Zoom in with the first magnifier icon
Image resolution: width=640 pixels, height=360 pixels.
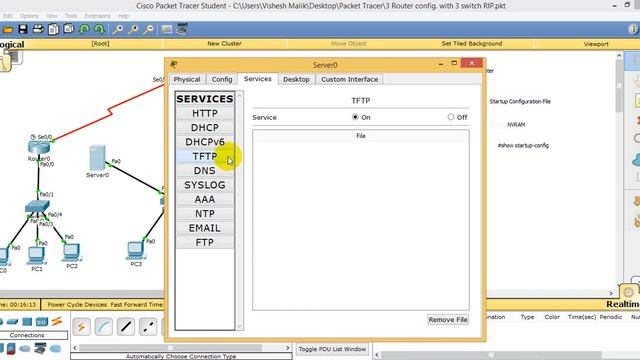[x=118, y=29]
